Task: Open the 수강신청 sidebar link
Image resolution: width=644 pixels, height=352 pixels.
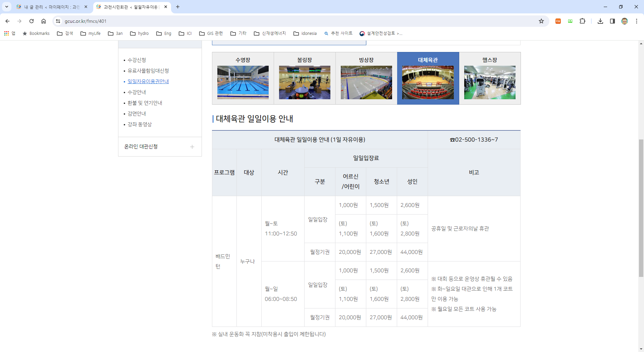Action: (137, 60)
